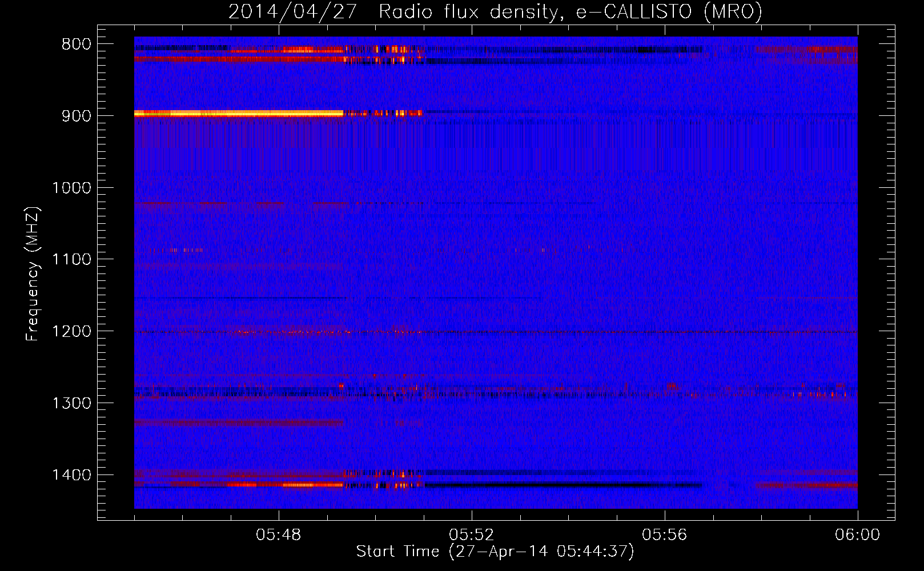Screen dimensions: 924x571
Task: Click the 1400 frequency tick label
Action: tap(71, 475)
